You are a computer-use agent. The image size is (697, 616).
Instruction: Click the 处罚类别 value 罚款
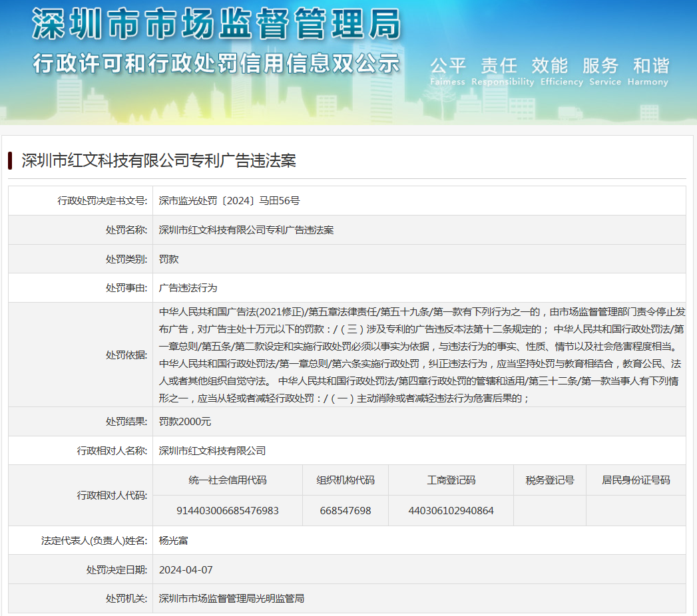point(168,259)
